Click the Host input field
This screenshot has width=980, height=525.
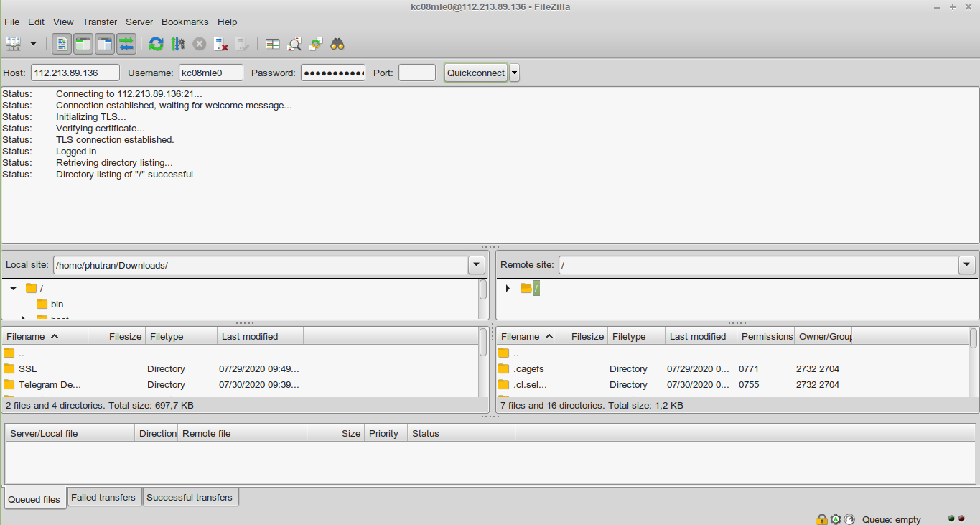tap(75, 73)
